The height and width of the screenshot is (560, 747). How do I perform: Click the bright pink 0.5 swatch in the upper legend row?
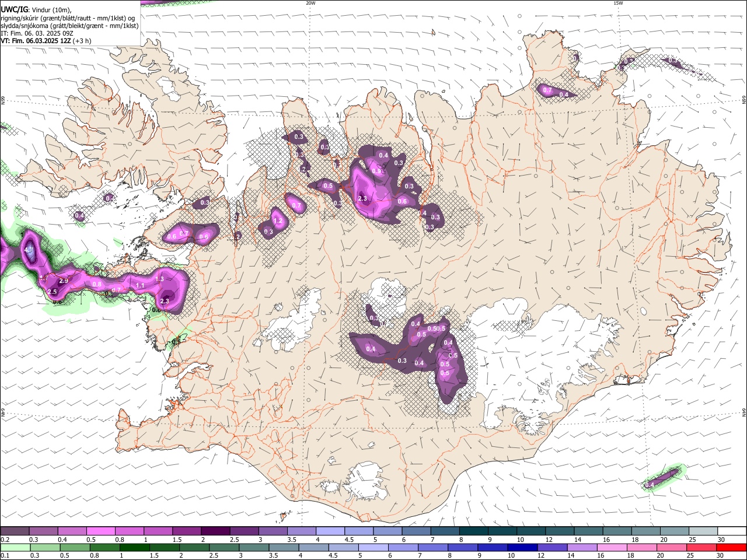[100, 531]
